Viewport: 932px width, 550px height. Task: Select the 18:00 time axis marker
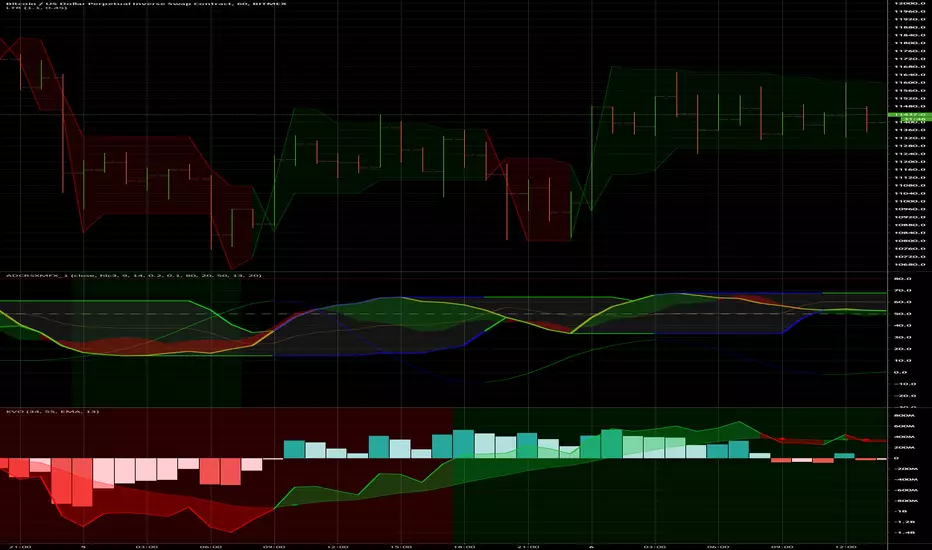(x=464, y=546)
